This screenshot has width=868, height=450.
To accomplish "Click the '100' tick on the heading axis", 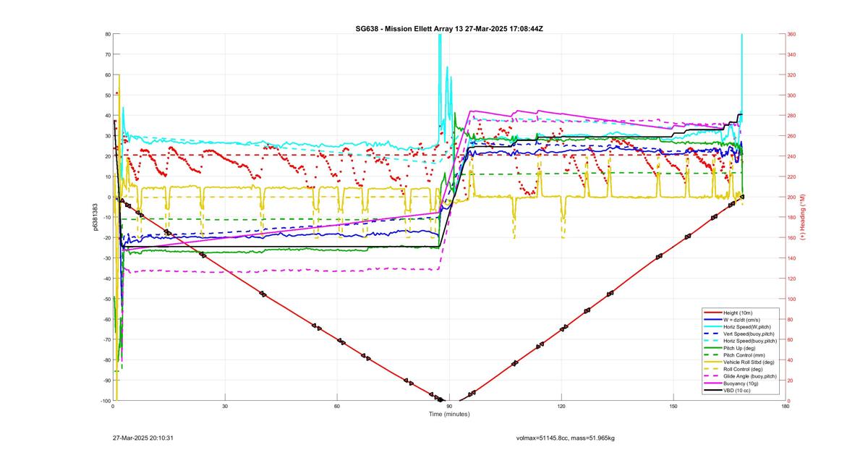I will pos(792,299).
